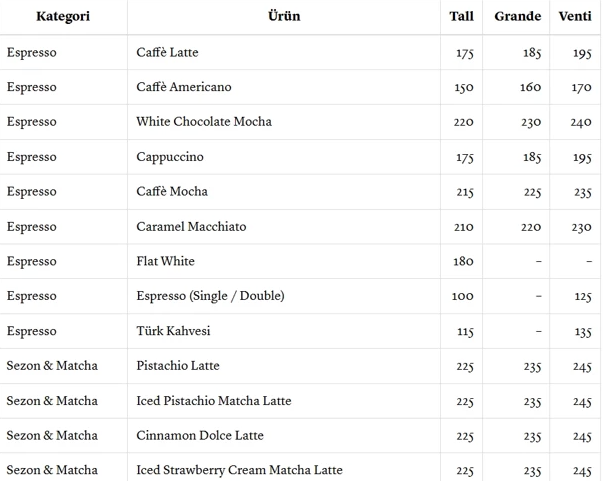The image size is (611, 491).
Task: Click the Espresso (Single / Double) cell
Action: pos(210,296)
